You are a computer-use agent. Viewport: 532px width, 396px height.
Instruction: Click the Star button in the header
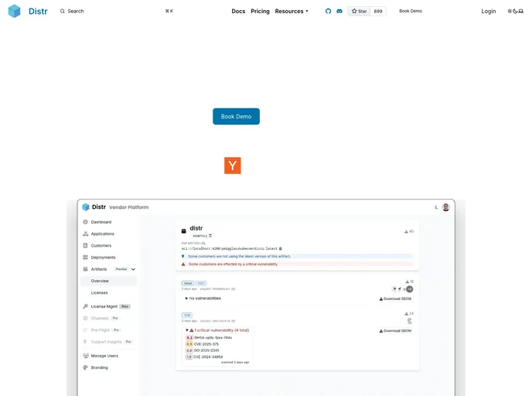pos(360,11)
